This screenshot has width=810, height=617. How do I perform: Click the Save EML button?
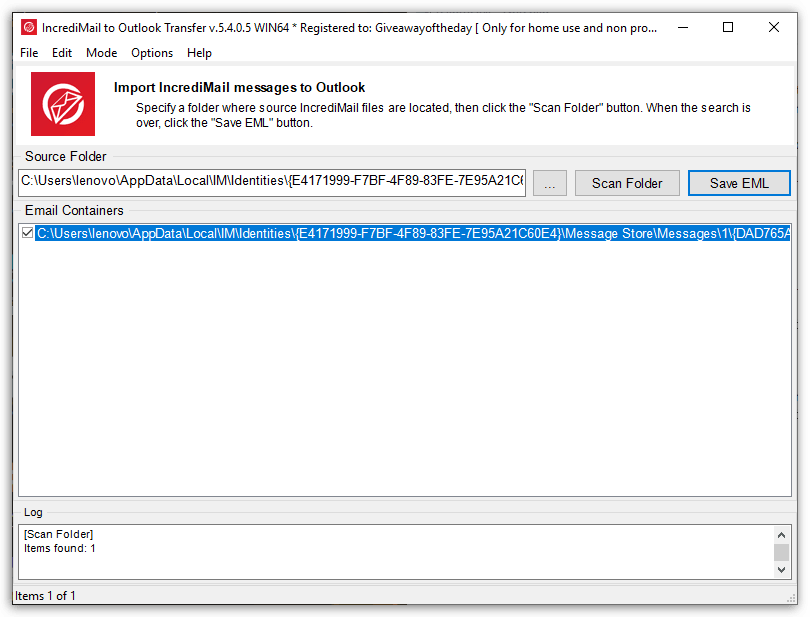[739, 183]
